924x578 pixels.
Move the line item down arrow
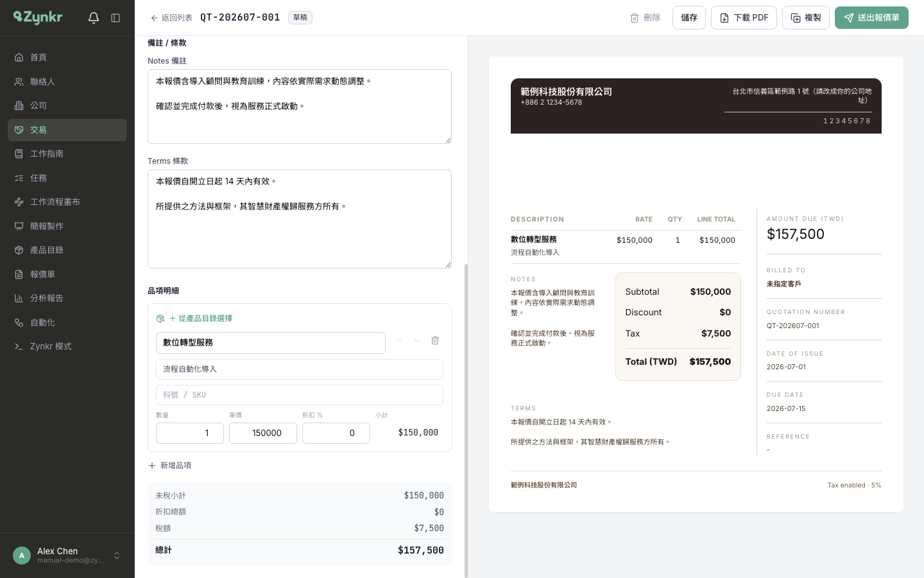(417, 341)
